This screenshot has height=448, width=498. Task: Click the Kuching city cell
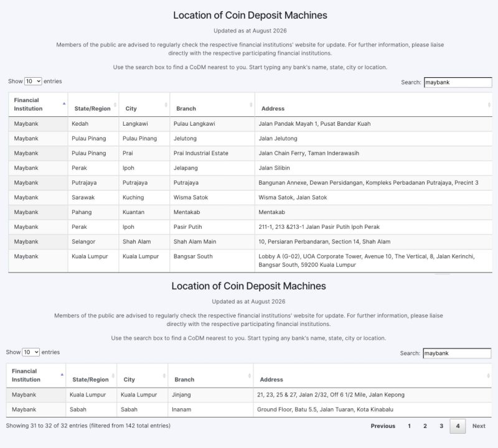click(x=144, y=197)
